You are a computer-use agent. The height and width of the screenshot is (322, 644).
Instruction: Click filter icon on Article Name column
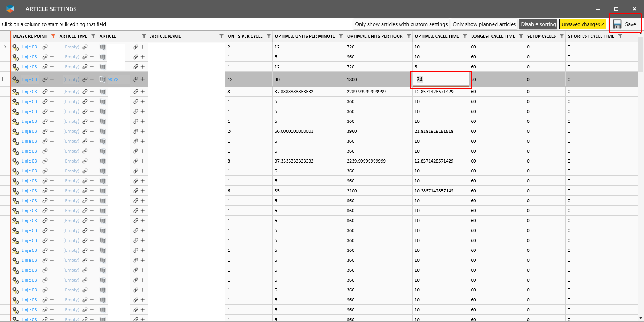pos(221,36)
